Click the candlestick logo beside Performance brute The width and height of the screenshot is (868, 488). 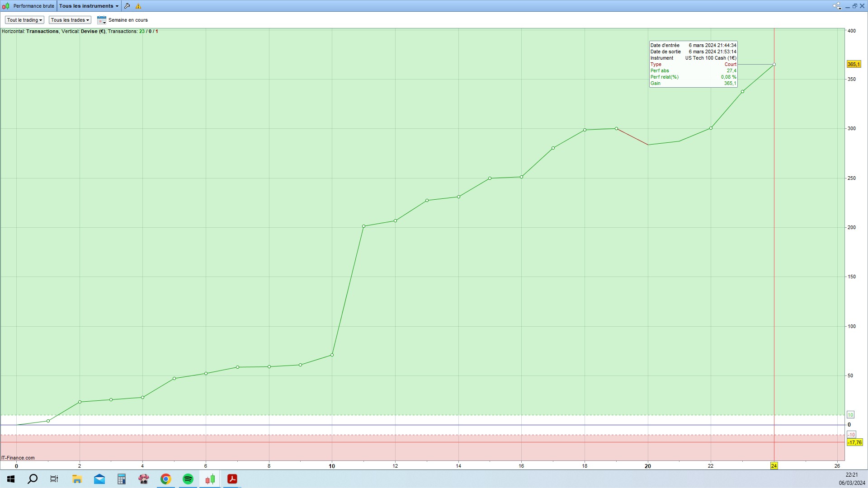(6, 6)
